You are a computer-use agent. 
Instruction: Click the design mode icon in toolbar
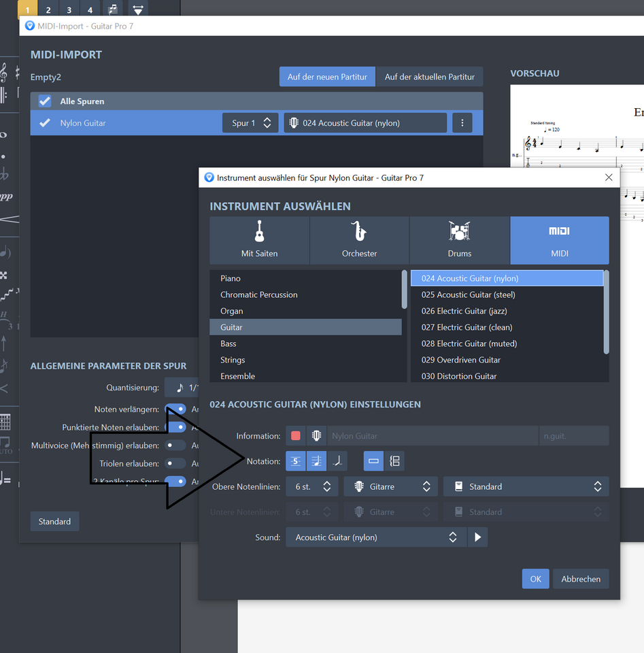pos(138,9)
